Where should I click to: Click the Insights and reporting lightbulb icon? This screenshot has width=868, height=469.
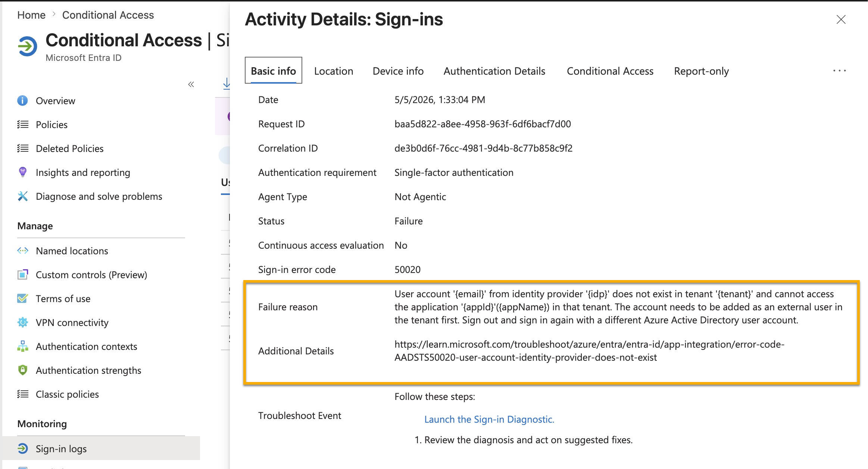click(23, 172)
